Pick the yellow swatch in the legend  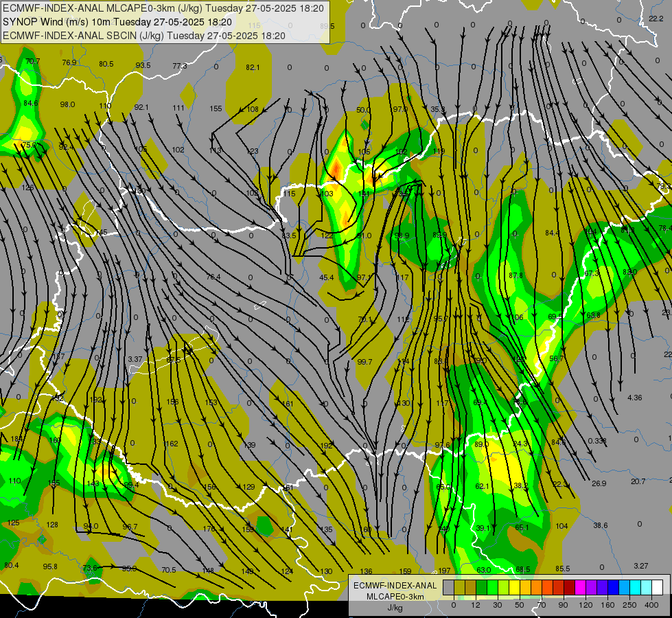(514, 587)
